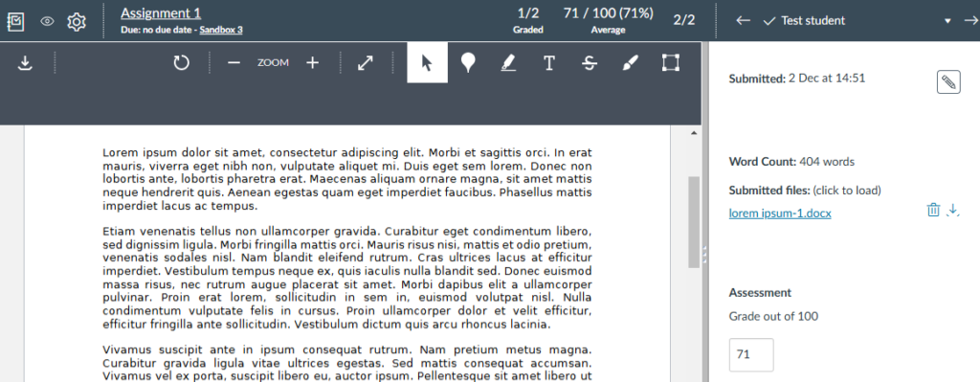Rotate the document view

[x=181, y=62]
